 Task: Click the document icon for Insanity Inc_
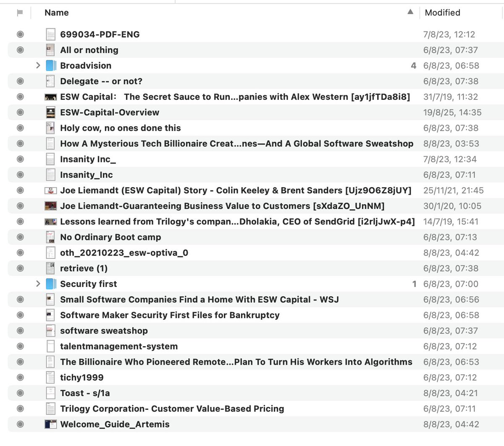[x=50, y=159]
